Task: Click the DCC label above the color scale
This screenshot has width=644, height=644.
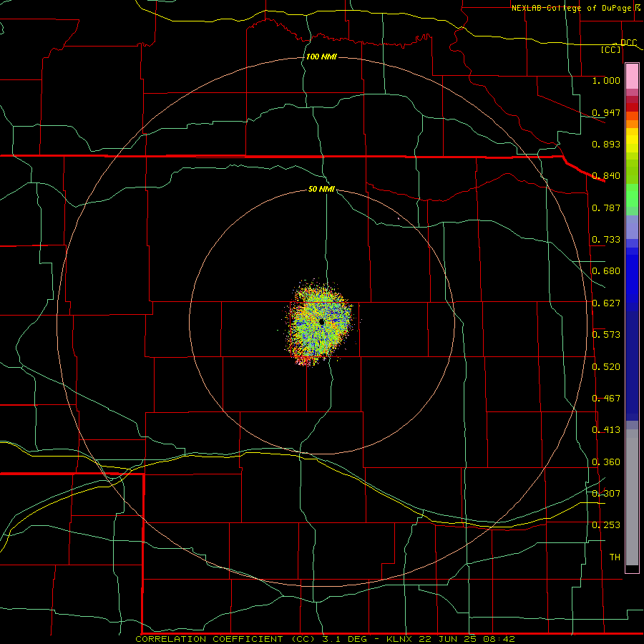Action: pyautogui.click(x=628, y=42)
